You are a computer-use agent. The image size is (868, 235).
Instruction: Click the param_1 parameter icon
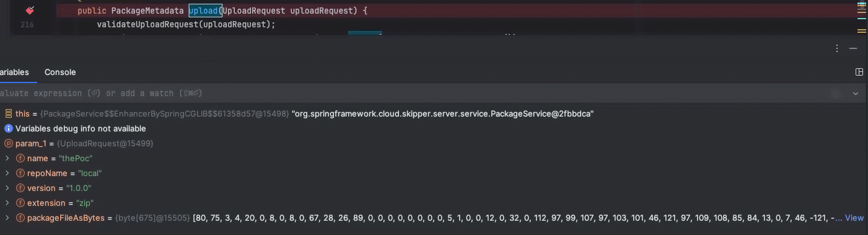pos(9,143)
